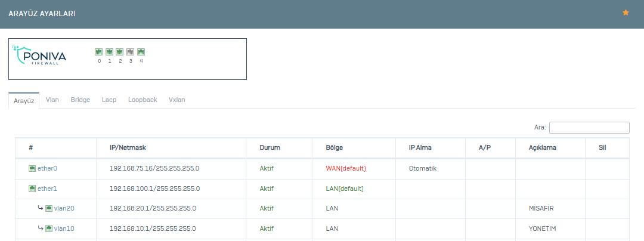Select port 2 icon in device panel

(119, 52)
